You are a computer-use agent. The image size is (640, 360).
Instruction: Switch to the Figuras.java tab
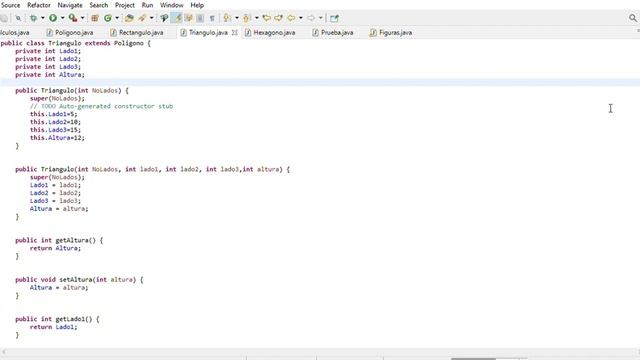391,32
